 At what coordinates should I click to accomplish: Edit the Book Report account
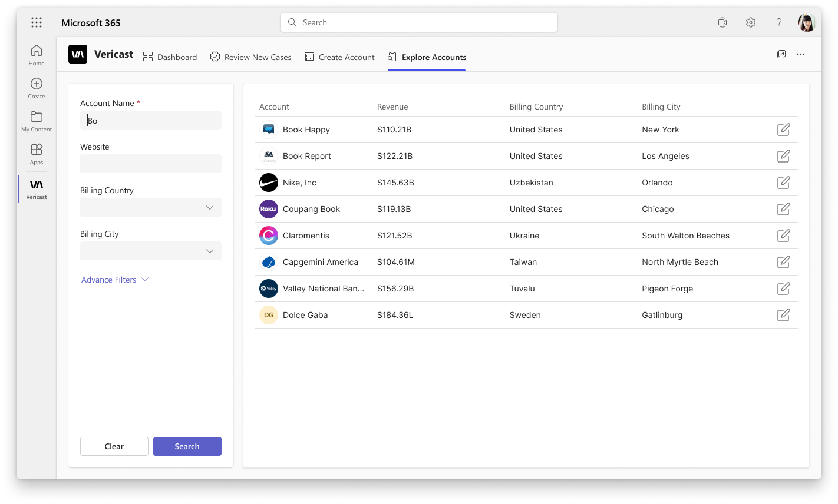click(x=783, y=156)
